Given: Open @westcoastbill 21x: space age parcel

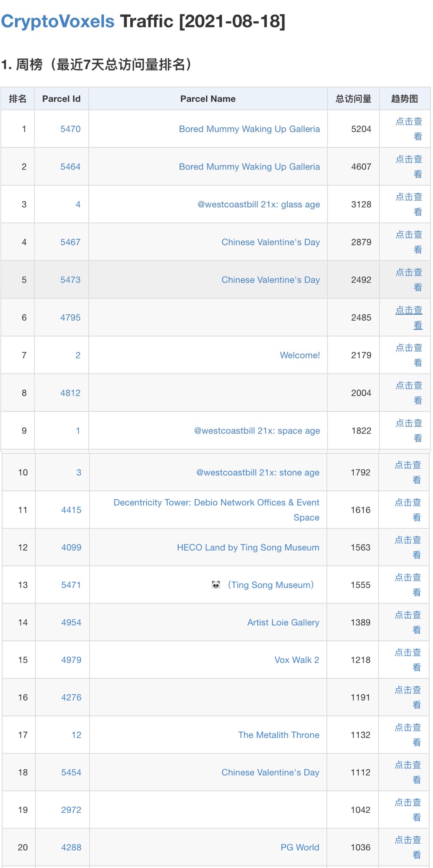Looking at the screenshot, I should [257, 431].
